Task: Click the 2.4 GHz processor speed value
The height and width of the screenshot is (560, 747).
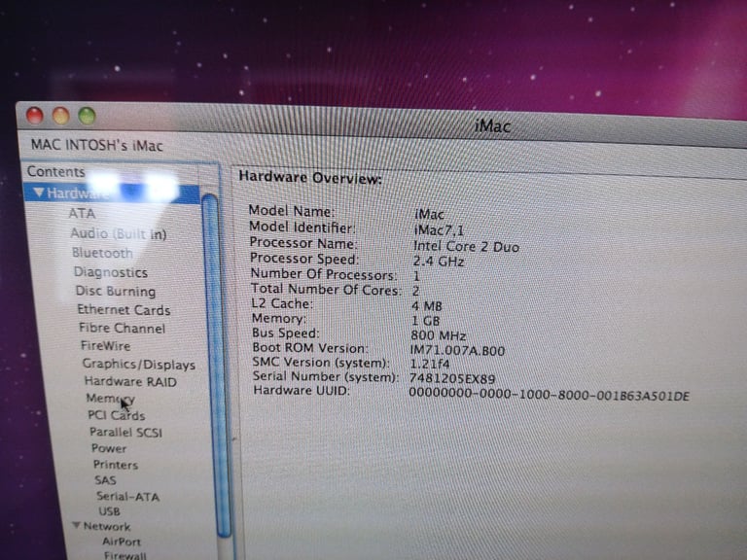Action: [439, 262]
